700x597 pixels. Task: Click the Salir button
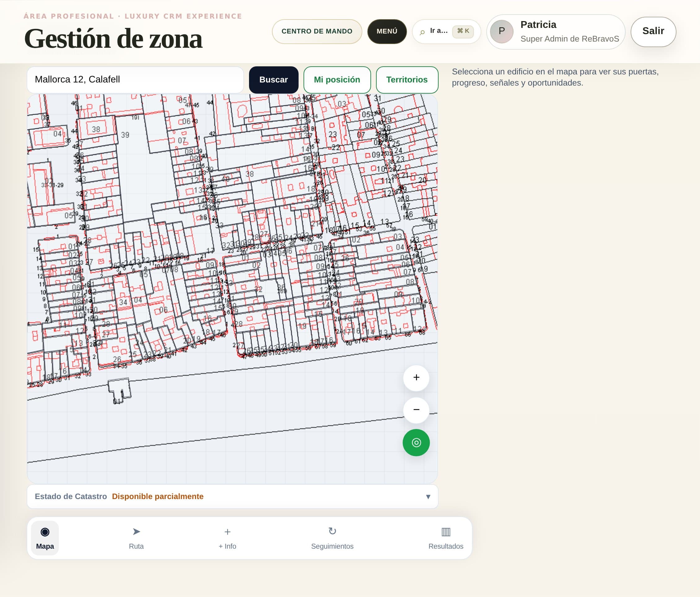point(653,31)
